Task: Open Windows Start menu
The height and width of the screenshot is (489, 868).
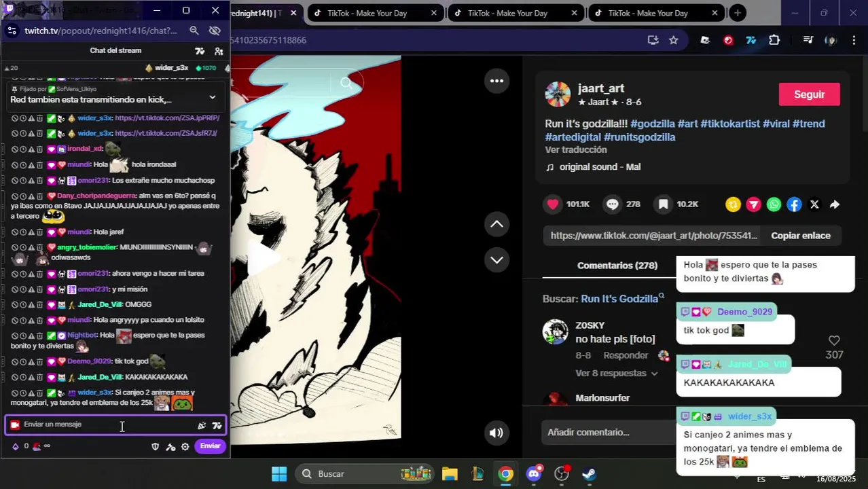Action: tap(278, 473)
